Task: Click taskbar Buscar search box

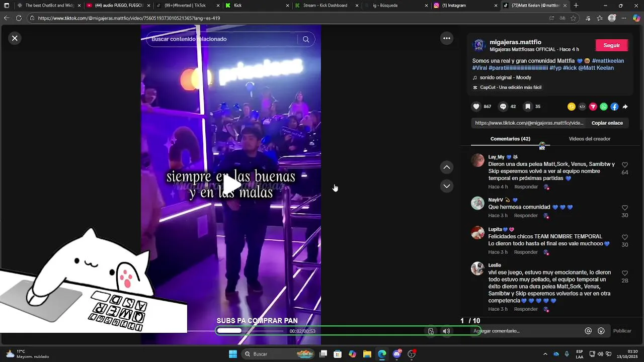Action: (278, 354)
